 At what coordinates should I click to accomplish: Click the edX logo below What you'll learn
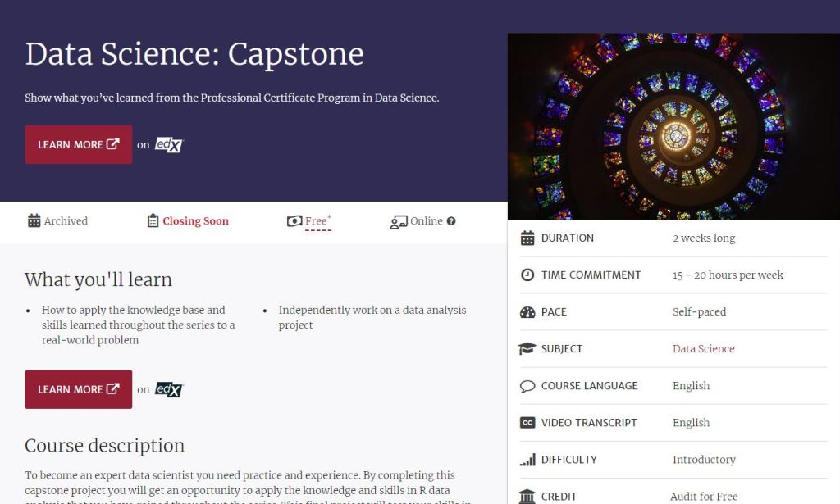point(170,389)
